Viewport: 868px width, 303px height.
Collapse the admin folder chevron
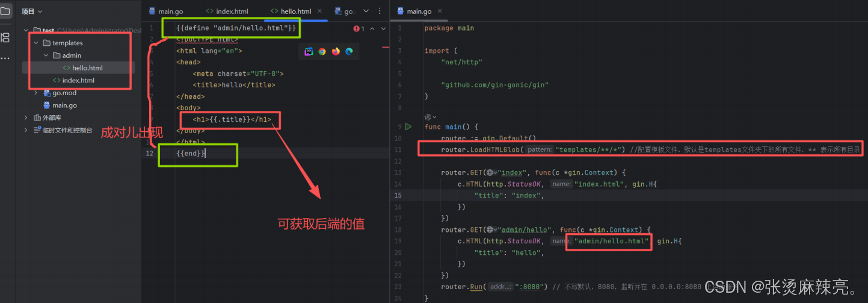[x=46, y=55]
